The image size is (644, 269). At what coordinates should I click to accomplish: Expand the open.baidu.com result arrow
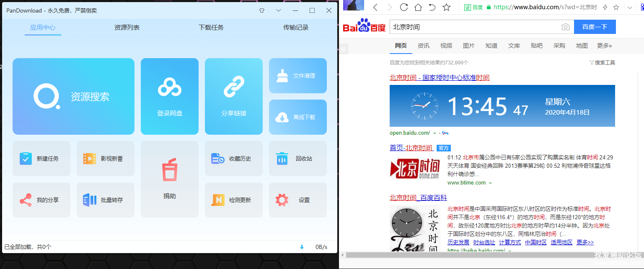(x=435, y=133)
